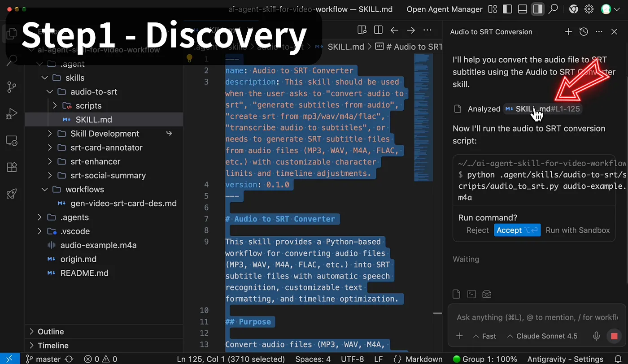Click Open Agent Manager

click(x=445, y=9)
